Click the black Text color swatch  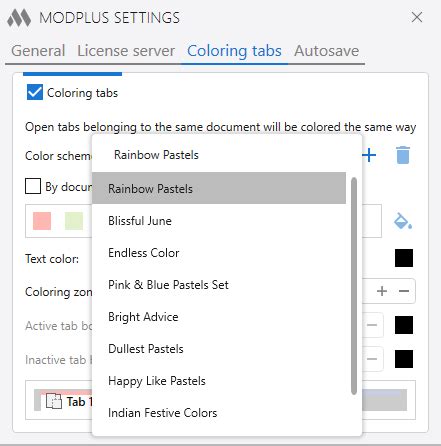coord(404,258)
